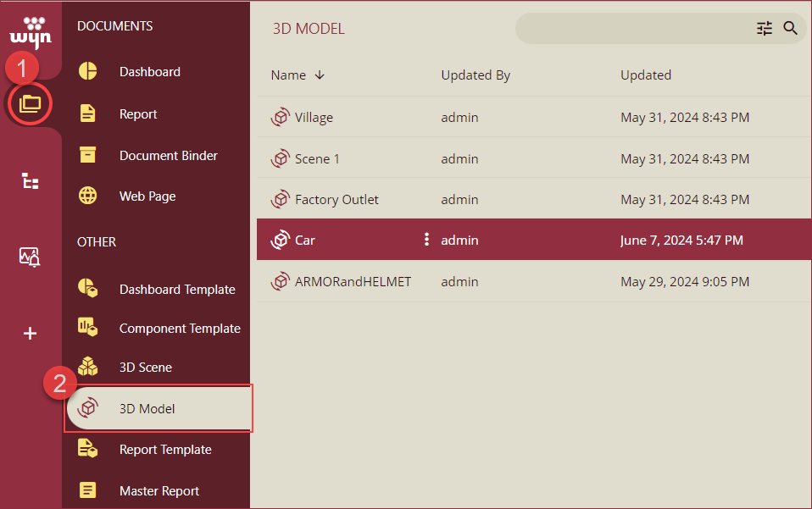812x509 pixels.
Task: Click the magnifier search icon
Action: tap(790, 29)
